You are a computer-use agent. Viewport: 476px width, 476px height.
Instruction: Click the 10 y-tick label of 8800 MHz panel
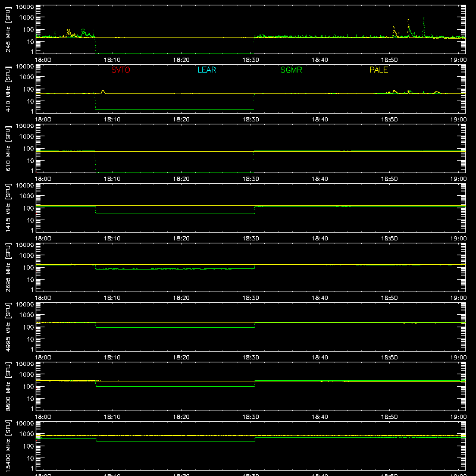coord(30,399)
